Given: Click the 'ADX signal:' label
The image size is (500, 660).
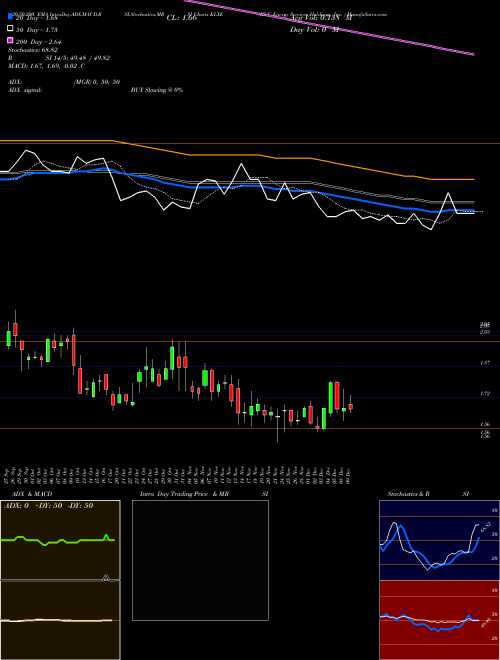Looking at the screenshot, I should (24, 90).
